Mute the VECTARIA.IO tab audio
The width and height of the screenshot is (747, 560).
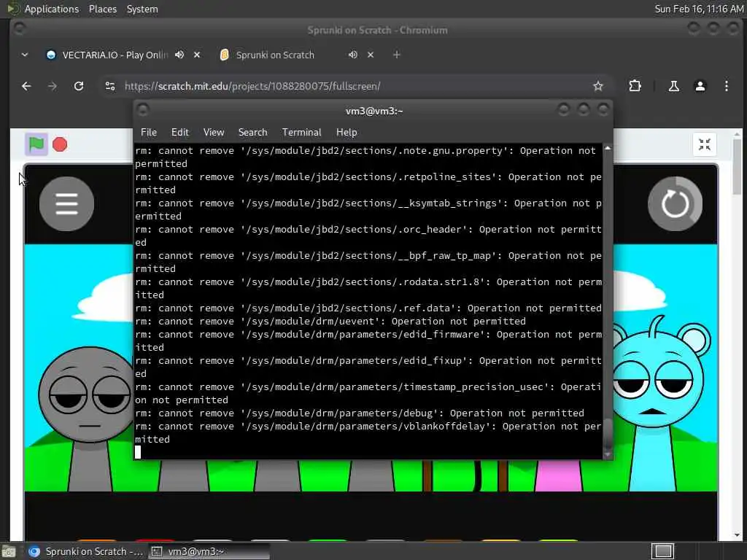(179, 55)
